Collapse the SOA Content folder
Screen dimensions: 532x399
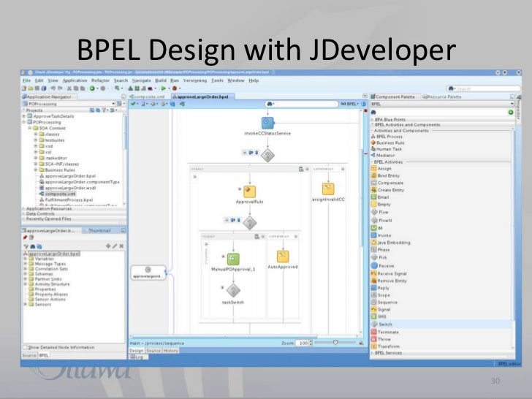[30, 129]
